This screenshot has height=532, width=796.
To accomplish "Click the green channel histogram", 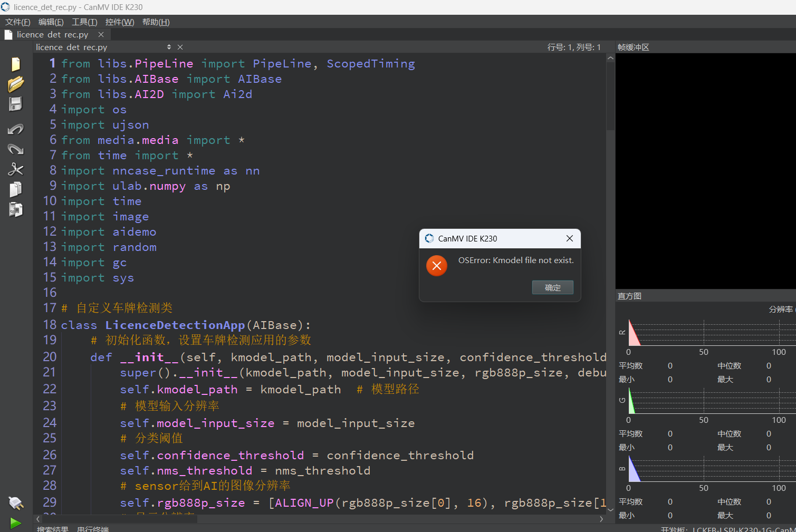I will click(712, 401).
